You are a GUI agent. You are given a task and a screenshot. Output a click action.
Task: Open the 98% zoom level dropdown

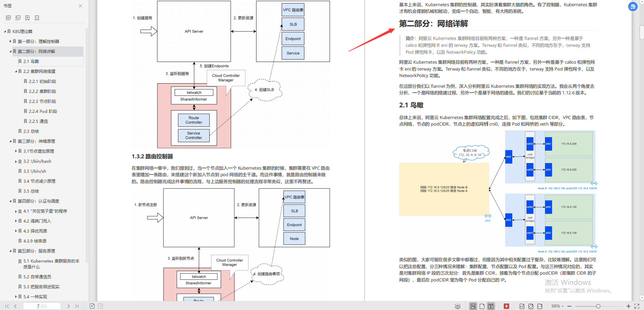click(x=557, y=306)
